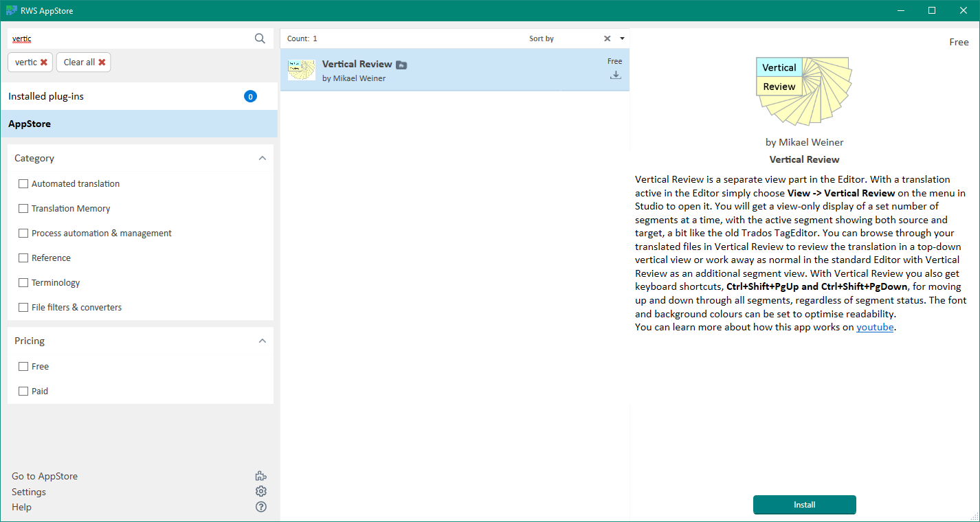Viewport: 980px width, 522px height.
Task: Click the red X on Clear all
Action: click(102, 62)
